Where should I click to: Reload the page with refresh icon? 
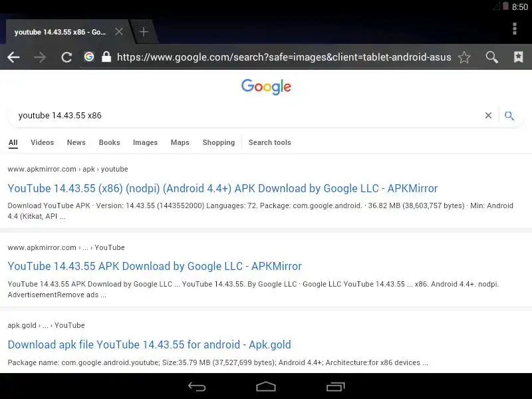click(66, 57)
